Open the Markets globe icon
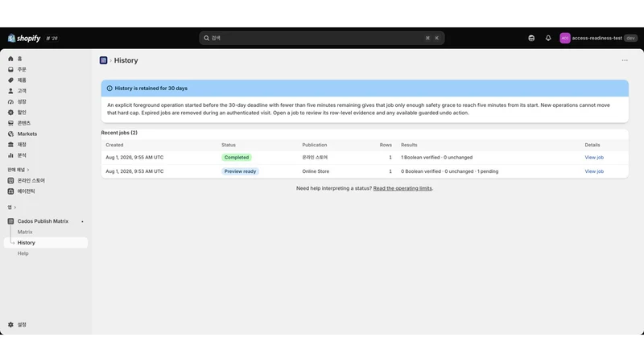The image size is (644, 362). pyautogui.click(x=10, y=134)
